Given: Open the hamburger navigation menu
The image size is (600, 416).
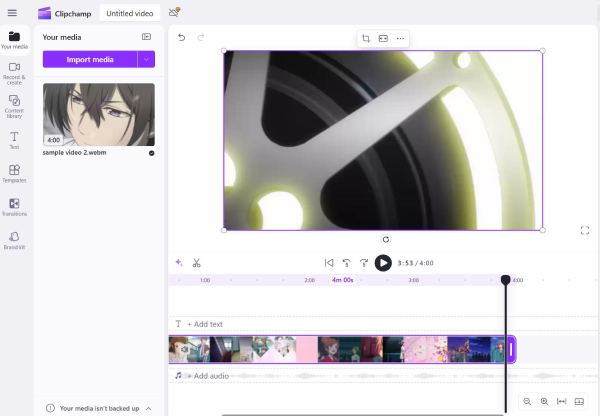Looking at the screenshot, I should coord(12,13).
